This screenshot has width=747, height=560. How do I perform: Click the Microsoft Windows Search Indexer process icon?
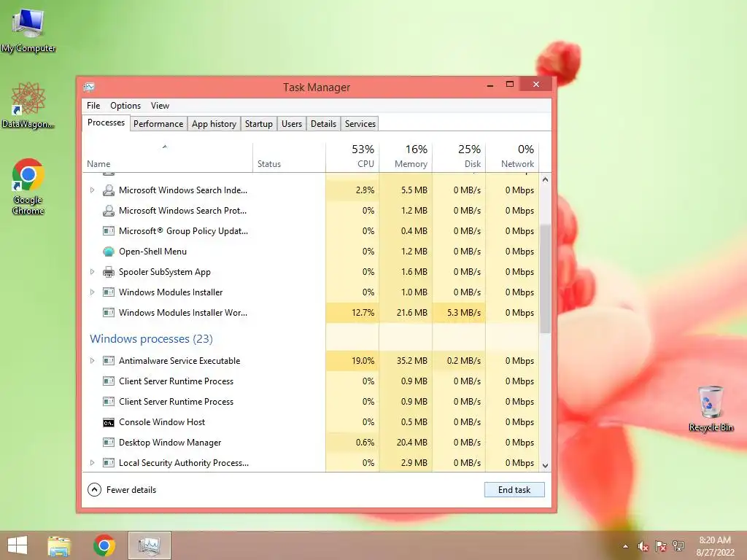pos(109,190)
